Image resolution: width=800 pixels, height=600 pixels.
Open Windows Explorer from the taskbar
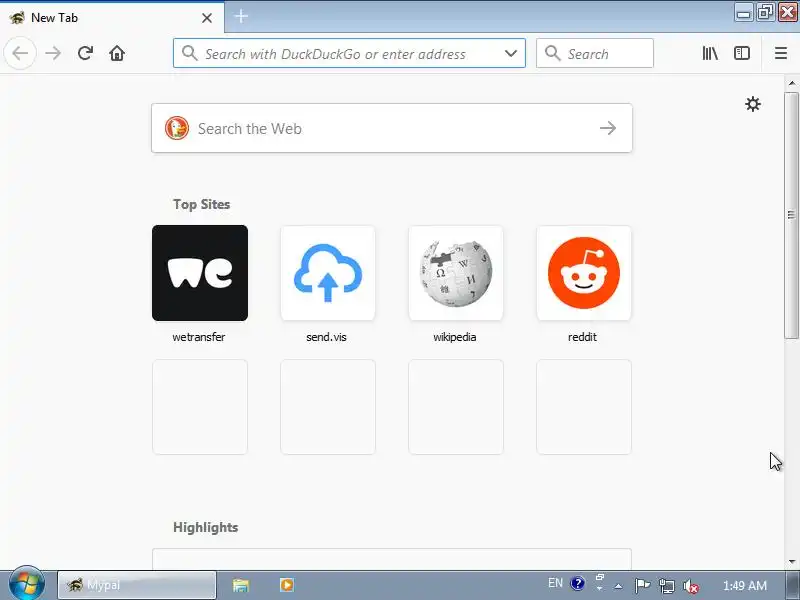(241, 585)
